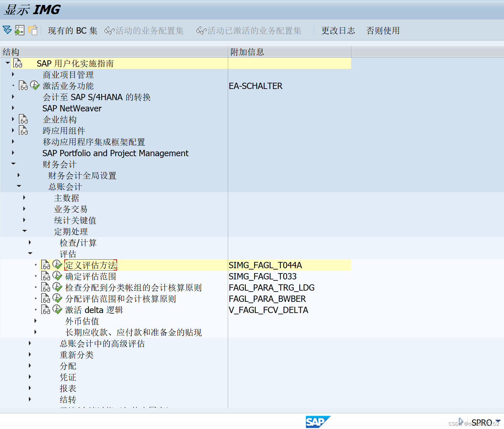Click the 结构 column header
504x429 pixels.
(x=114, y=52)
